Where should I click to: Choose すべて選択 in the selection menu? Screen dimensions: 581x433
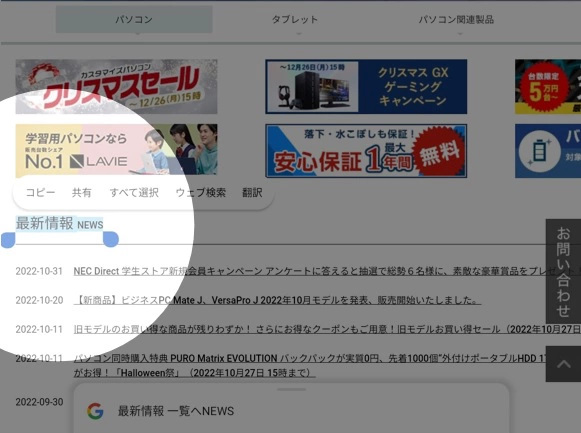tap(134, 193)
